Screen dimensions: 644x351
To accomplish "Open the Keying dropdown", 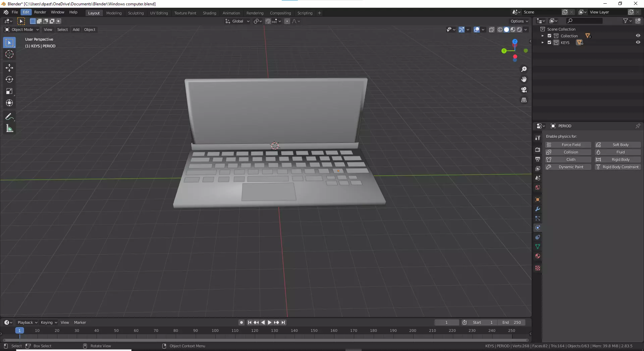I will pyautogui.click(x=49, y=322).
